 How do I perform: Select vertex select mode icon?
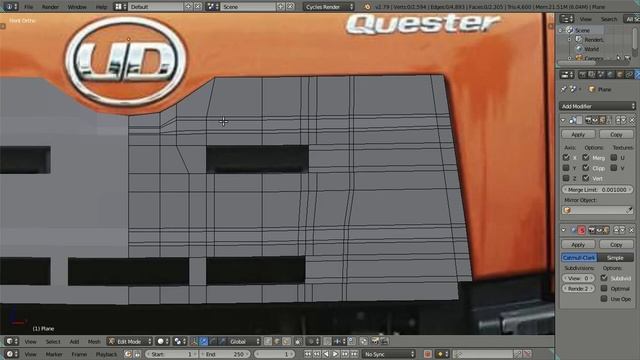[x=267, y=341]
